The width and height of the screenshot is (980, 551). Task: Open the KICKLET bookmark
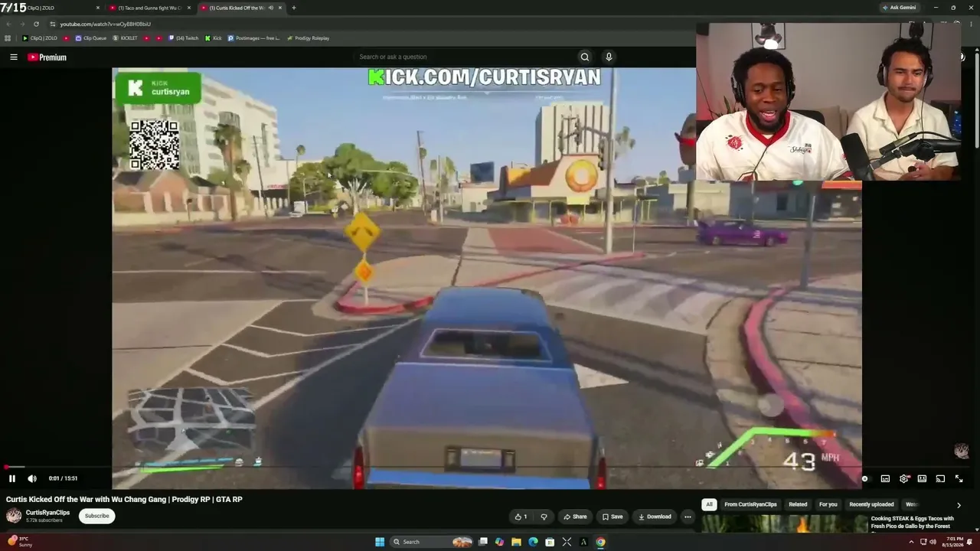125,38
